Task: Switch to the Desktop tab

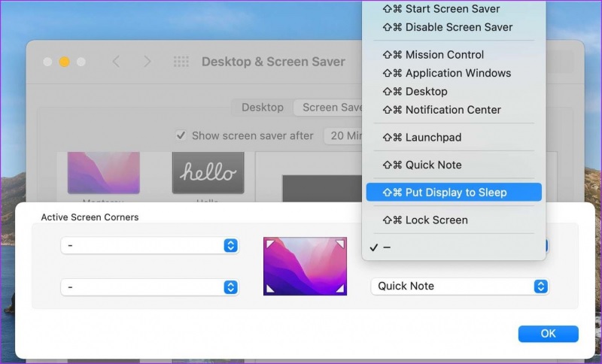Action: (x=262, y=108)
